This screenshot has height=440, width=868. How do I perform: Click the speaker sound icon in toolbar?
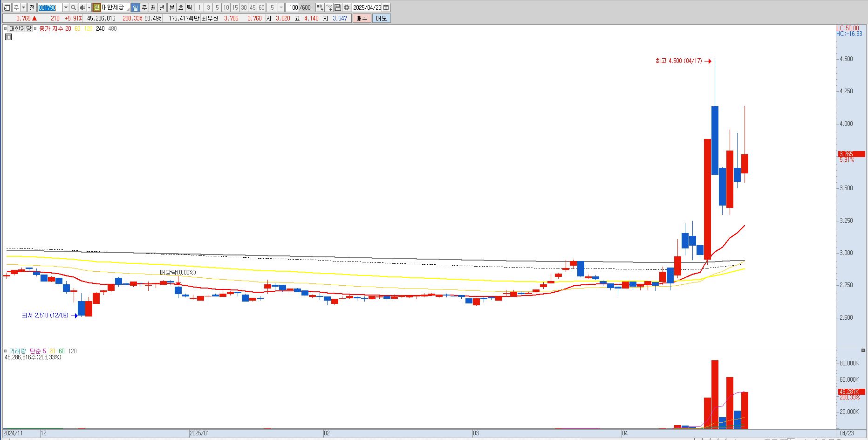[82, 7]
